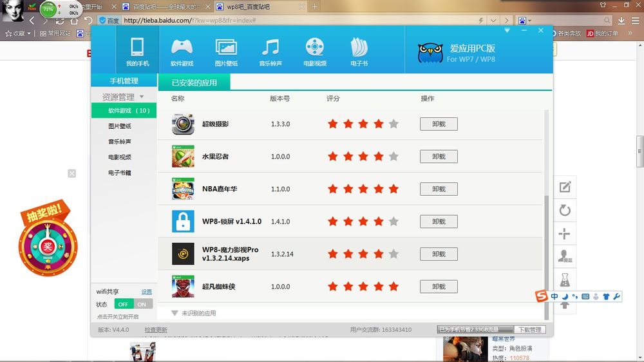Uninstall 超凡蜘蛛侠 with its 卸载 button
Image resolution: width=644 pixels, height=362 pixels.
(x=439, y=287)
